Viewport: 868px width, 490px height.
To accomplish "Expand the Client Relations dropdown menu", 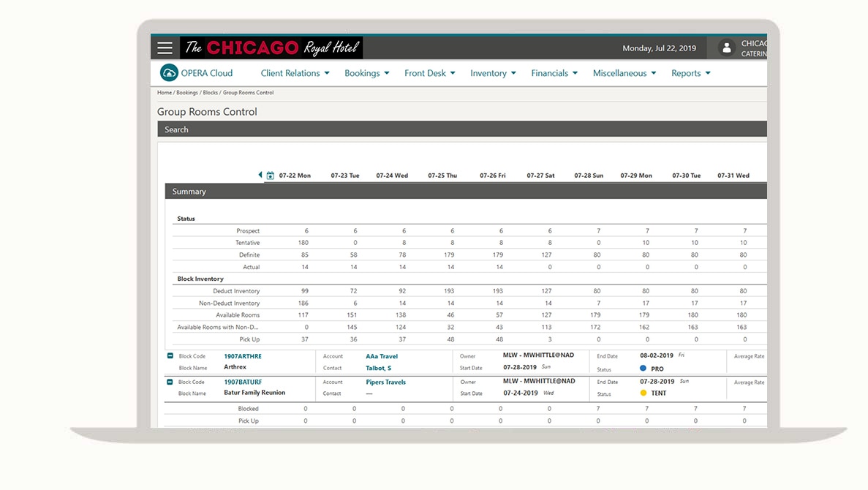I will 295,73.
